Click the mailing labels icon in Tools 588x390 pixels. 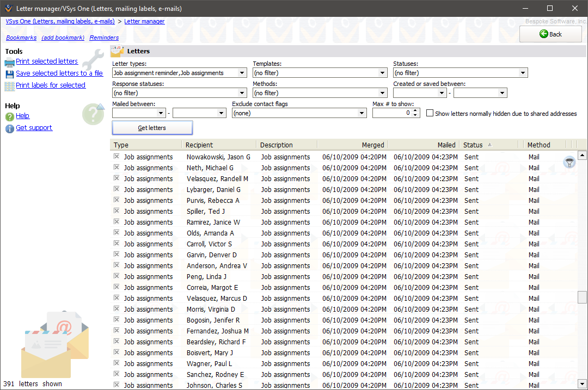click(10, 85)
